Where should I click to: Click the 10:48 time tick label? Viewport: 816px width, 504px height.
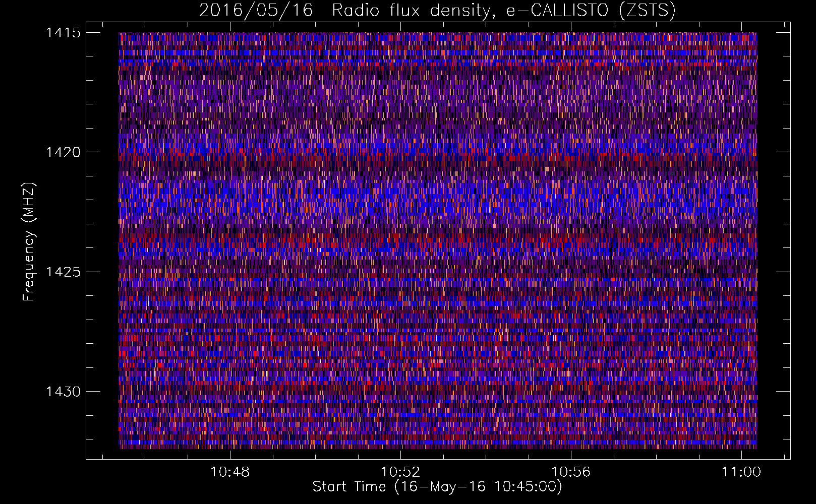point(230,472)
